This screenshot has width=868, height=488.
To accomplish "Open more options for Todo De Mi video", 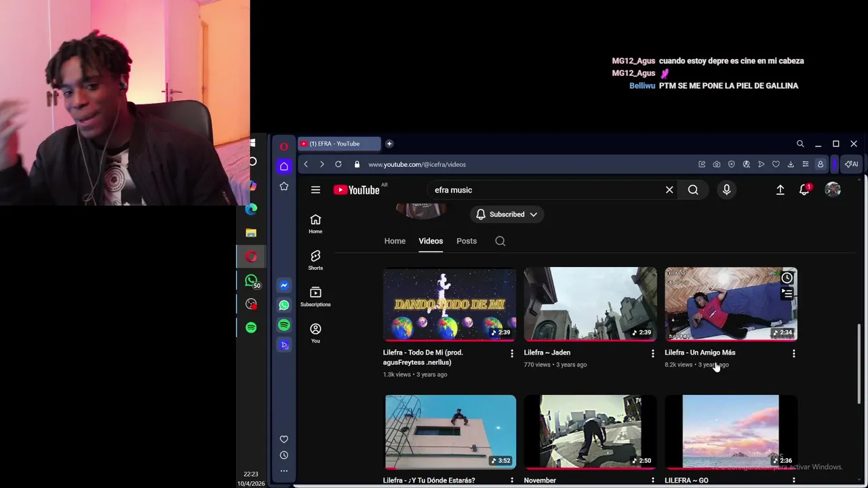I will tap(512, 353).
